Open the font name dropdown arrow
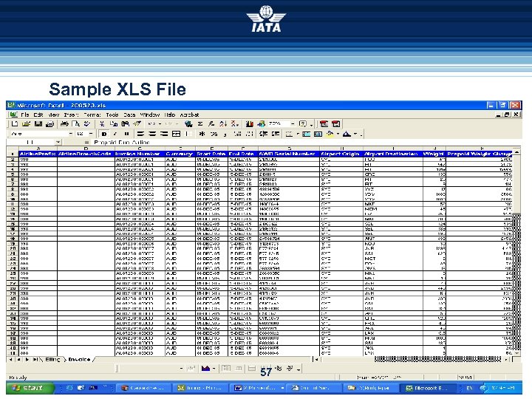The height and width of the screenshot is (399, 532). coord(71,134)
